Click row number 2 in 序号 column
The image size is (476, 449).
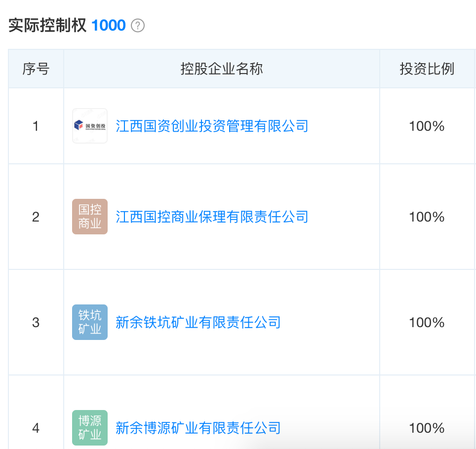[x=36, y=217]
